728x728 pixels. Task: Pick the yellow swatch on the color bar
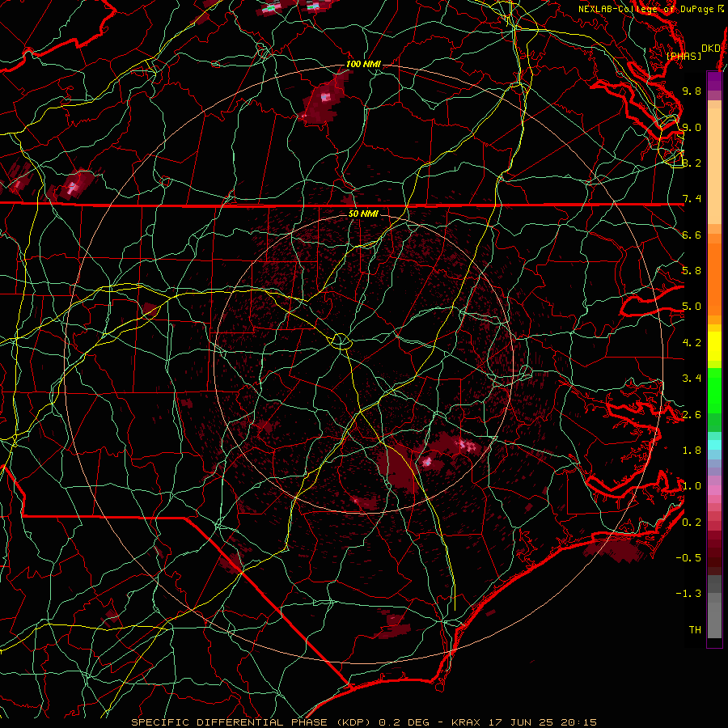714,346
